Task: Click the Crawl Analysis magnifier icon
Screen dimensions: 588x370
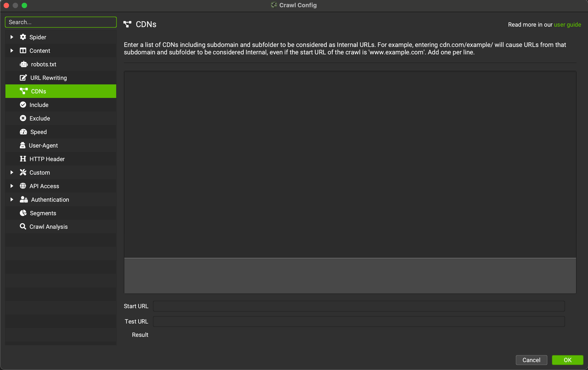Action: [23, 227]
